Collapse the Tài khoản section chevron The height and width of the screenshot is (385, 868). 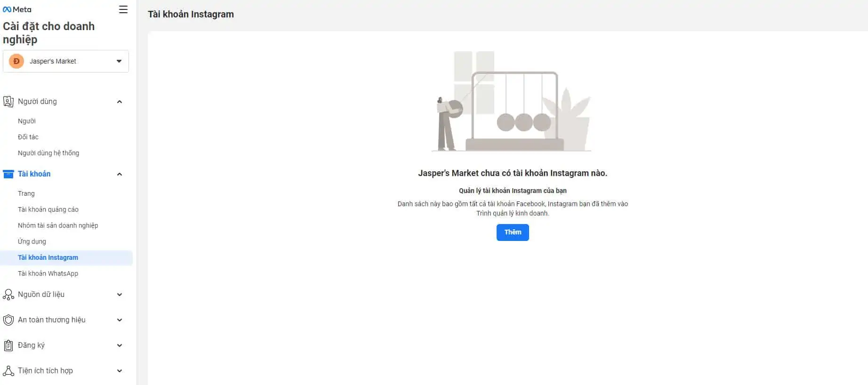120,174
